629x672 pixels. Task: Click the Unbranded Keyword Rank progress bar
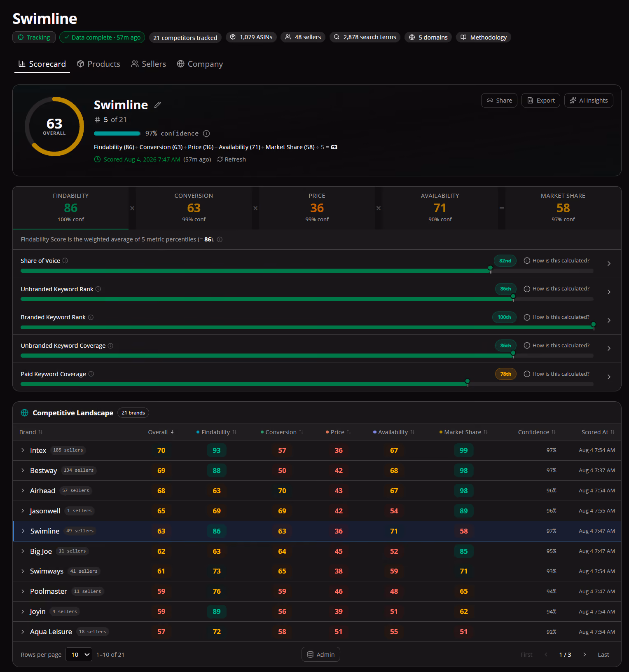click(307, 299)
